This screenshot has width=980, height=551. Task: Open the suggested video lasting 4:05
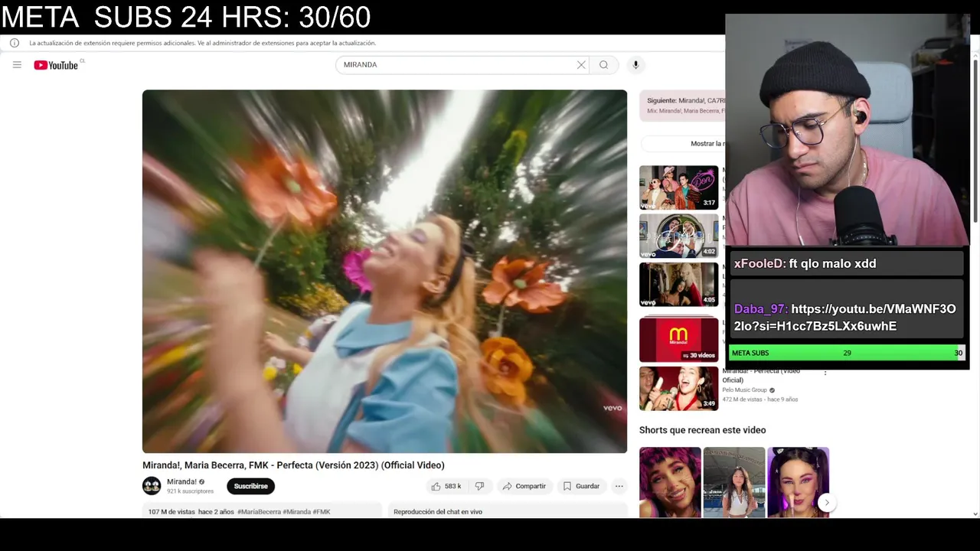pyautogui.click(x=679, y=284)
